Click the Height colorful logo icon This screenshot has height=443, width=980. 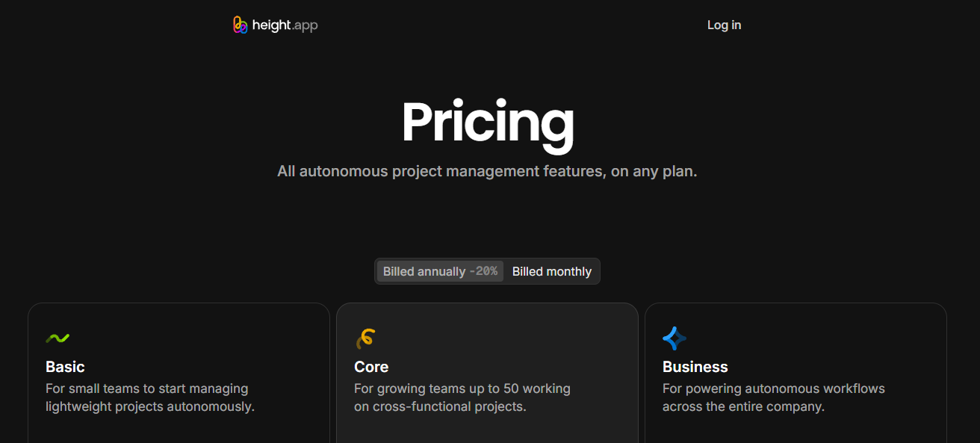click(240, 25)
